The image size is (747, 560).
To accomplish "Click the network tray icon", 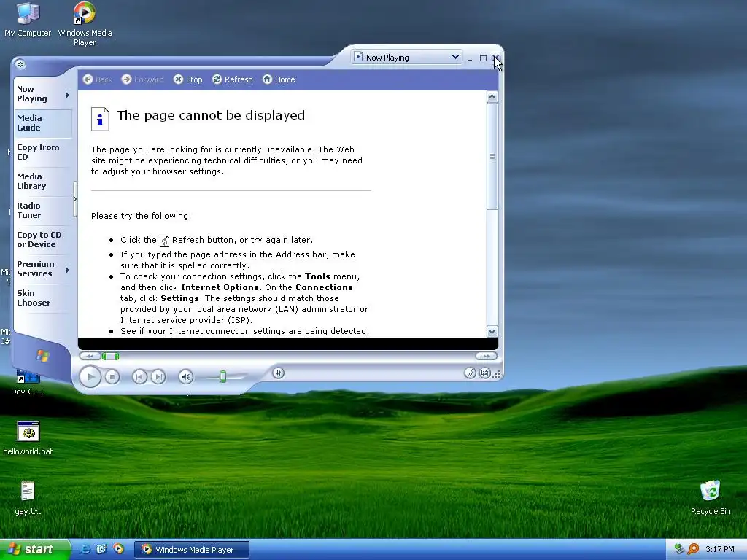I will click(x=679, y=549).
